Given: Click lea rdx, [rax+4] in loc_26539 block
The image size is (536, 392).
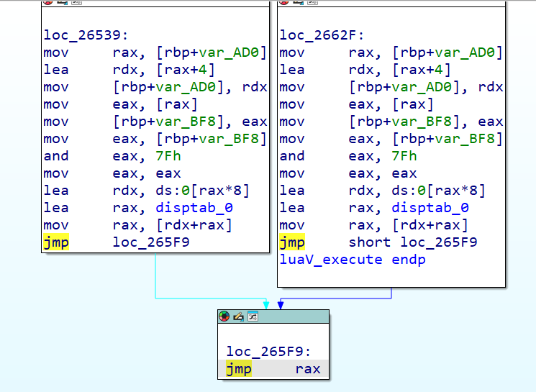Looking at the screenshot, I should 130,70.
